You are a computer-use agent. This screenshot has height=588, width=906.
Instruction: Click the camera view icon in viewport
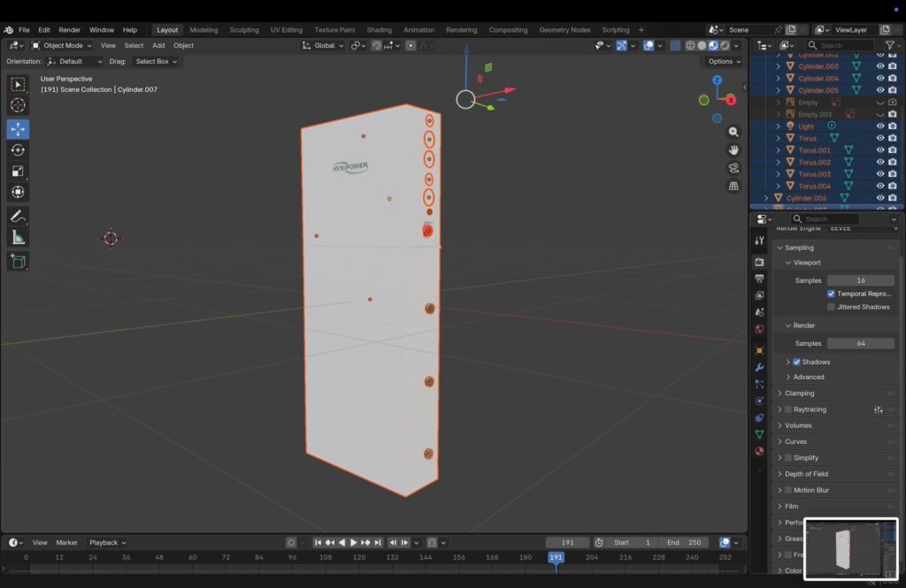[x=733, y=168]
